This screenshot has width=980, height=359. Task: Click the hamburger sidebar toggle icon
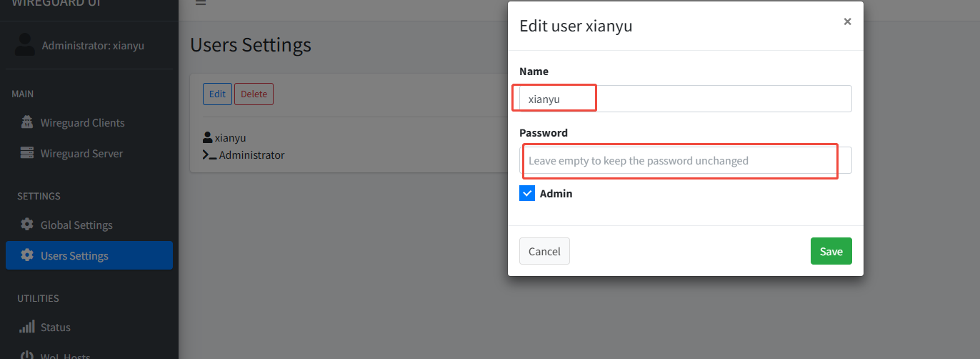[x=201, y=3]
